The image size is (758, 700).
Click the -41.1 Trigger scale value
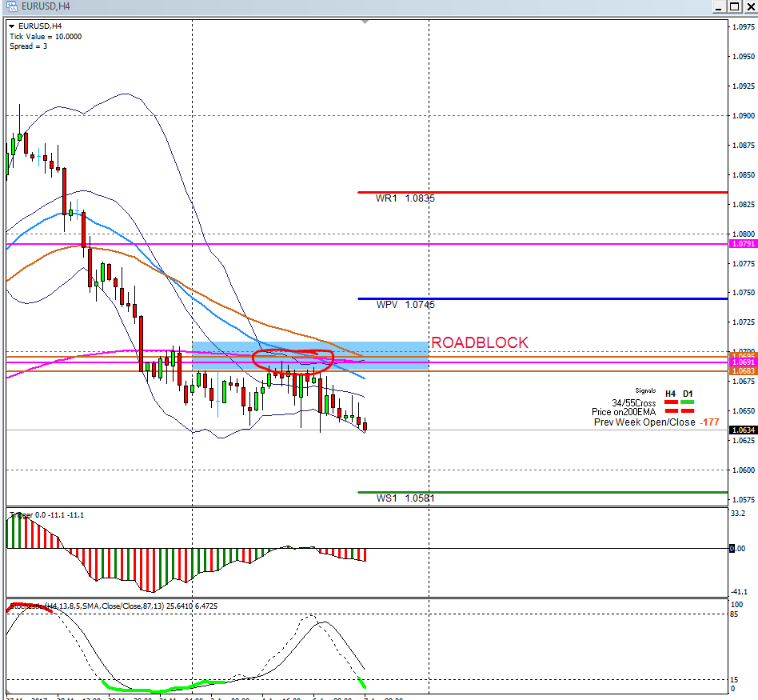click(x=739, y=592)
